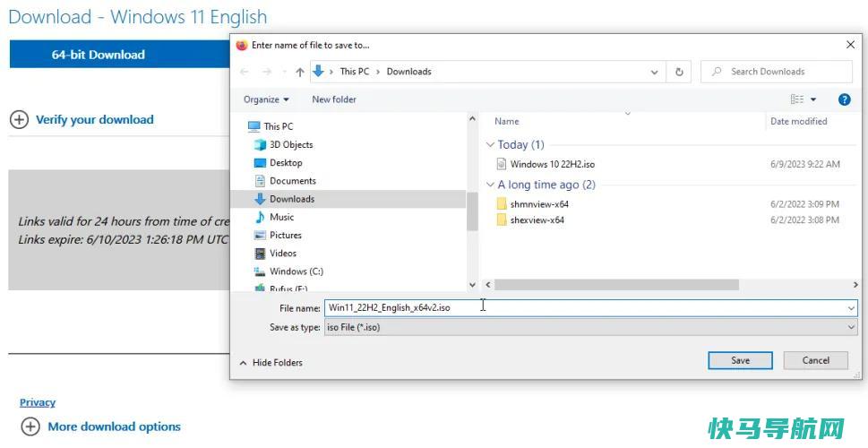Click the New folder button
Image resolution: width=868 pixels, height=448 pixels.
[x=334, y=99]
